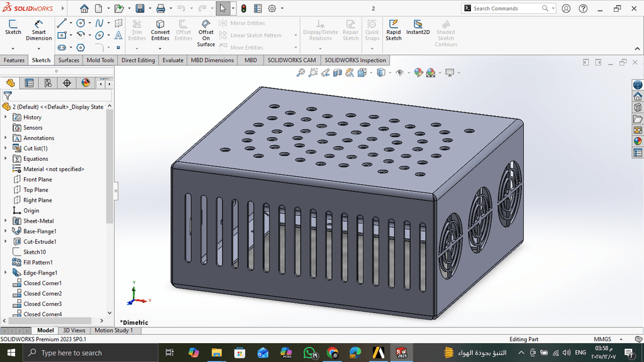The image size is (644, 362).
Task: Click the Edit Appearance color ball
Action: coord(418,73)
